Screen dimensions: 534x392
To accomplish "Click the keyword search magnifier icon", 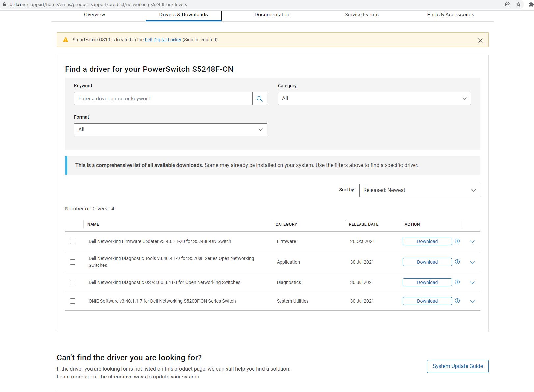I will 259,98.
